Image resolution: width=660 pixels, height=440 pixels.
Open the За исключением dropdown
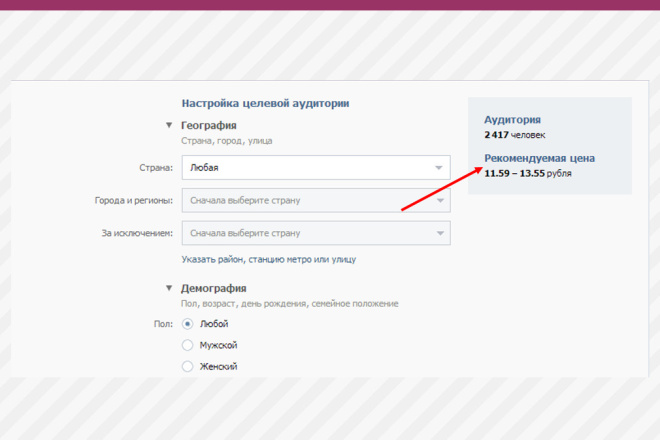(316, 233)
